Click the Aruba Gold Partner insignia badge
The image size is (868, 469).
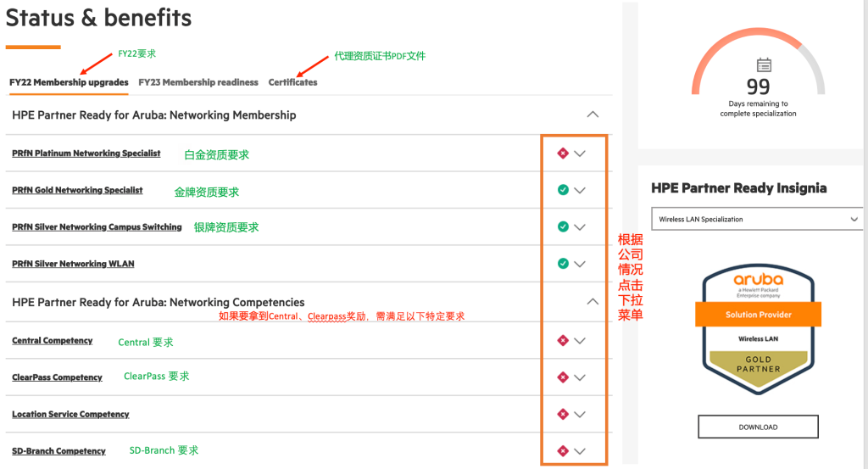(x=758, y=329)
